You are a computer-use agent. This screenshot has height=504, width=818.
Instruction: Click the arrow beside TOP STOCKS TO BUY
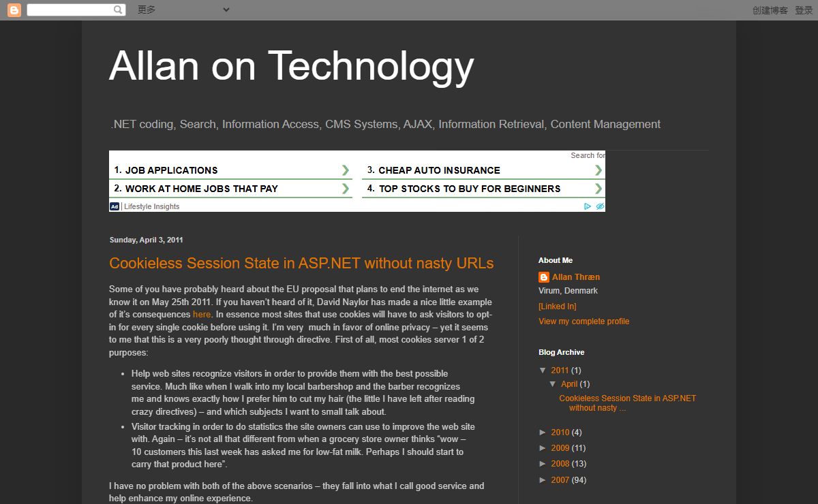pos(599,189)
